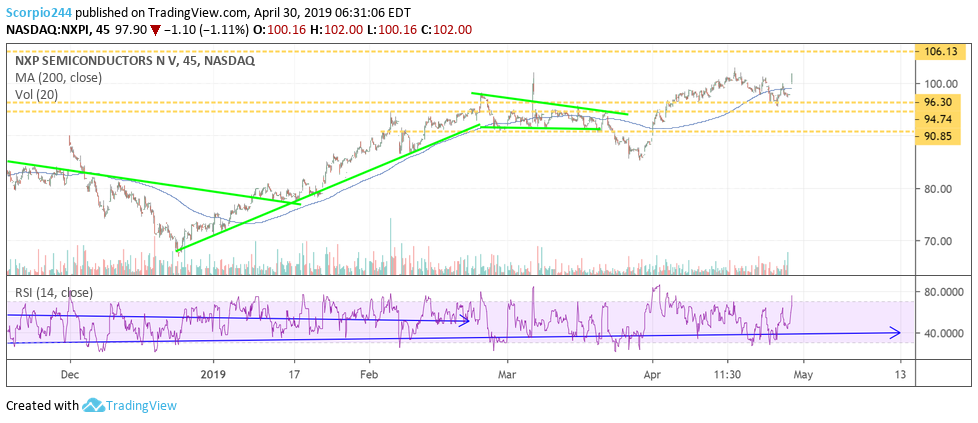Click the May label on time axis

click(x=803, y=374)
